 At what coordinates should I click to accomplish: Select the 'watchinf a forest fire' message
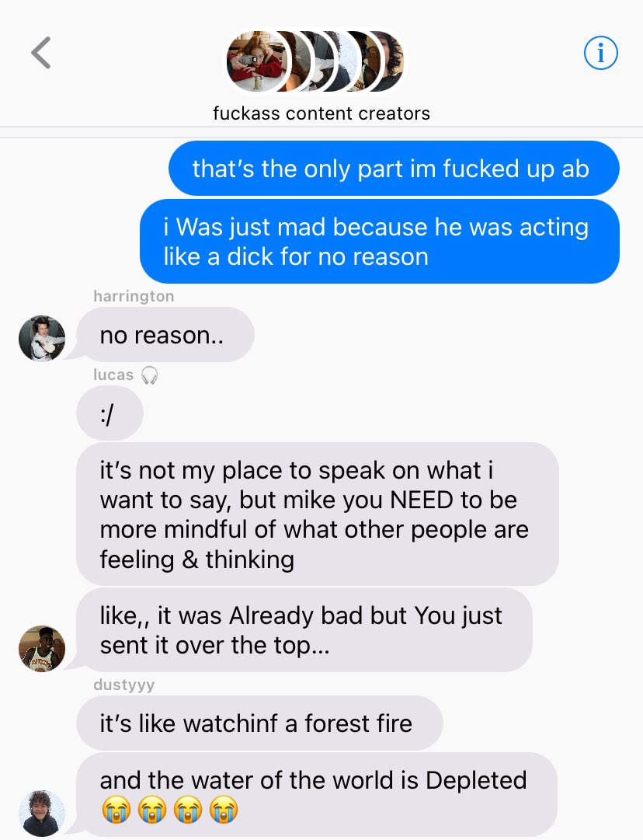click(x=259, y=723)
